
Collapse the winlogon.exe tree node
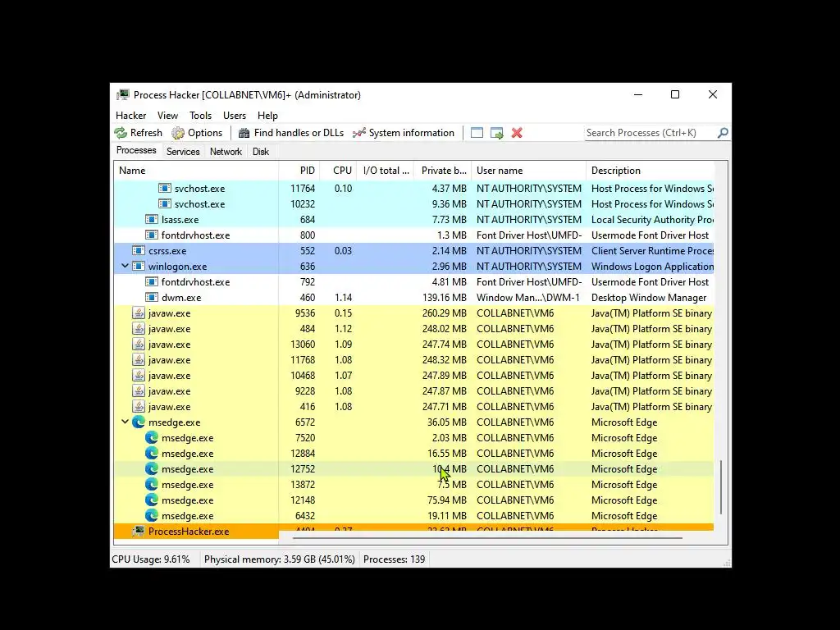point(125,266)
